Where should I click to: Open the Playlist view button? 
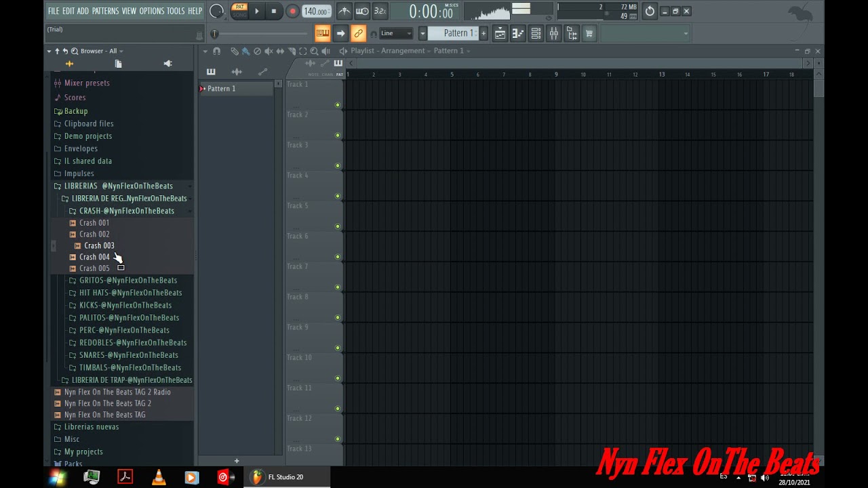coord(500,33)
